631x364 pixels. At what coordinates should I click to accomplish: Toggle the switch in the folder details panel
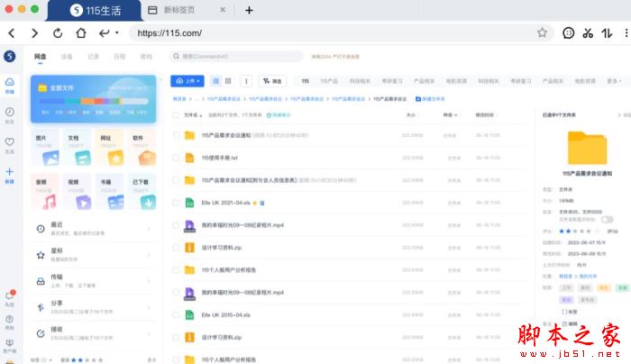click(608, 219)
